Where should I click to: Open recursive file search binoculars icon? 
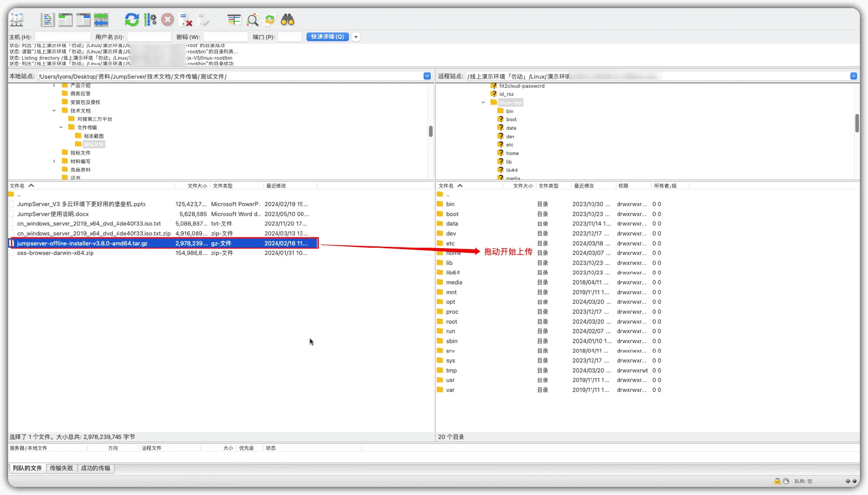point(288,20)
